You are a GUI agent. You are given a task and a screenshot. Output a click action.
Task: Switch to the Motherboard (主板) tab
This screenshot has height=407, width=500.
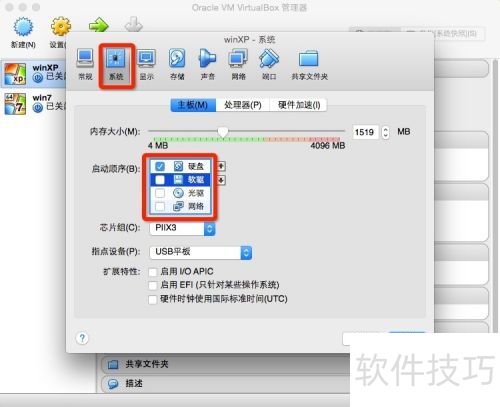(x=193, y=105)
